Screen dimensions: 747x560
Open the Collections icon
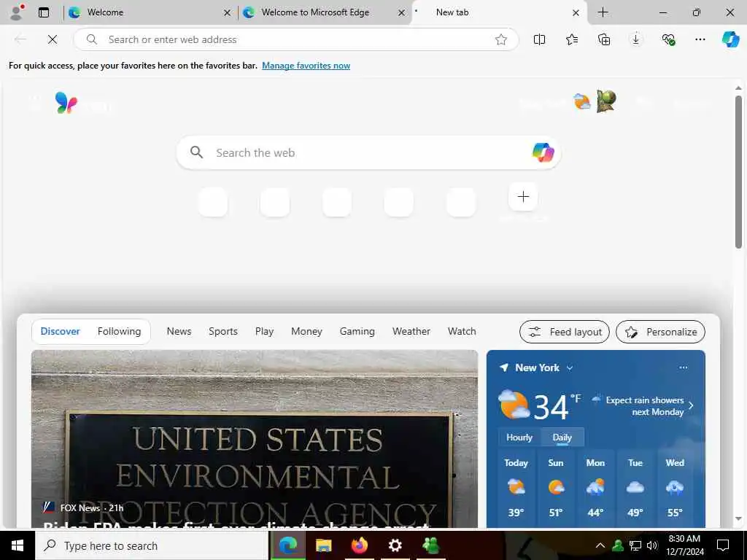click(604, 39)
